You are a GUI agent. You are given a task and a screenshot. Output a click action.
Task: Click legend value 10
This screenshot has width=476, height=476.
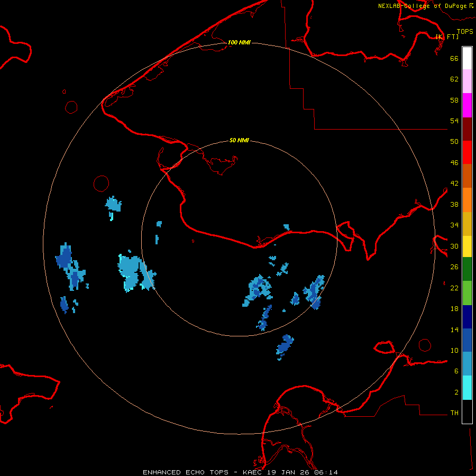(x=454, y=351)
